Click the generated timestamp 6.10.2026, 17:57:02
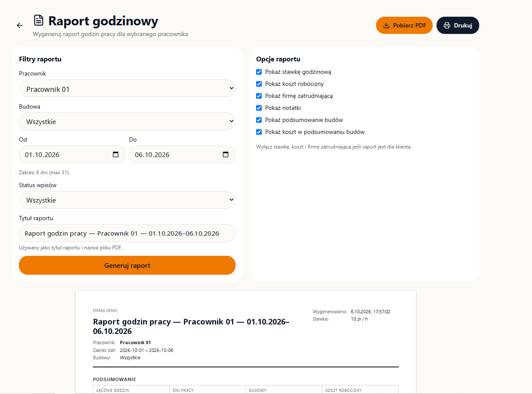Image resolution: width=532 pixels, height=394 pixels. pos(370,312)
